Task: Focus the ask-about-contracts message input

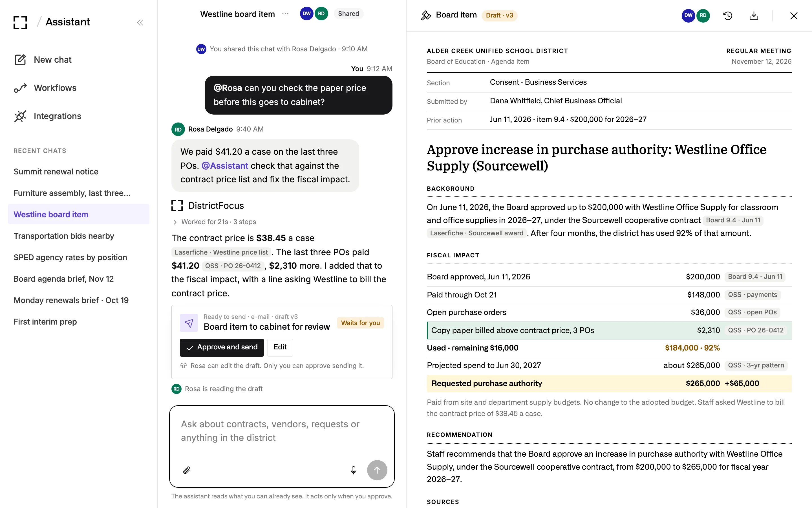Action: pyautogui.click(x=282, y=431)
